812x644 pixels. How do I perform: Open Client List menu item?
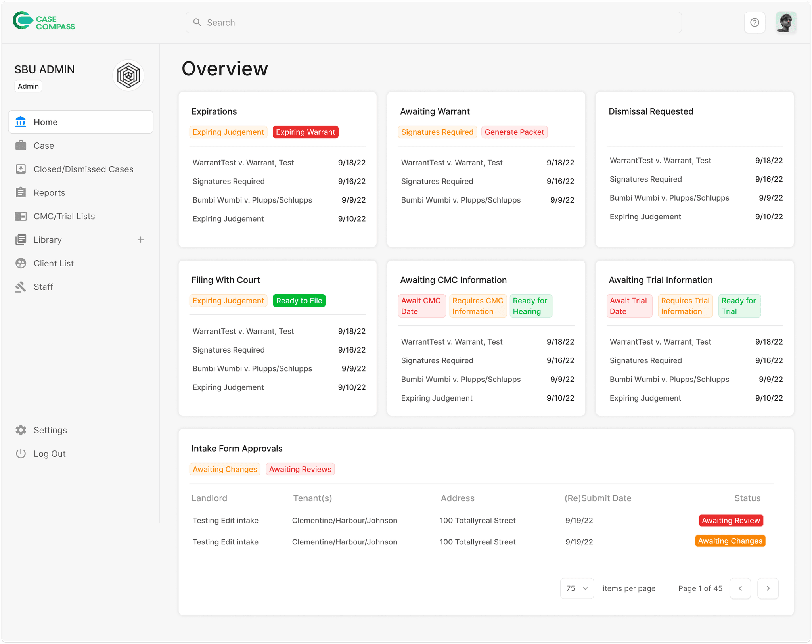click(54, 264)
